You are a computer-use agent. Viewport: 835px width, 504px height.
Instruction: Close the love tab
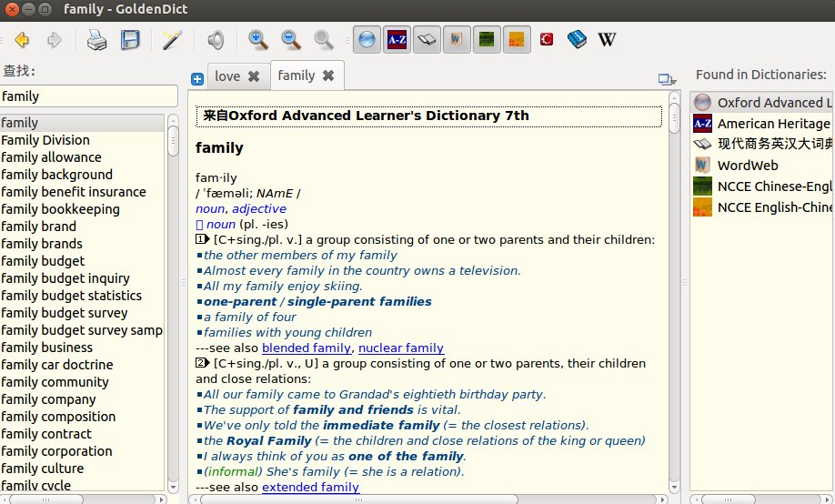[x=254, y=76]
